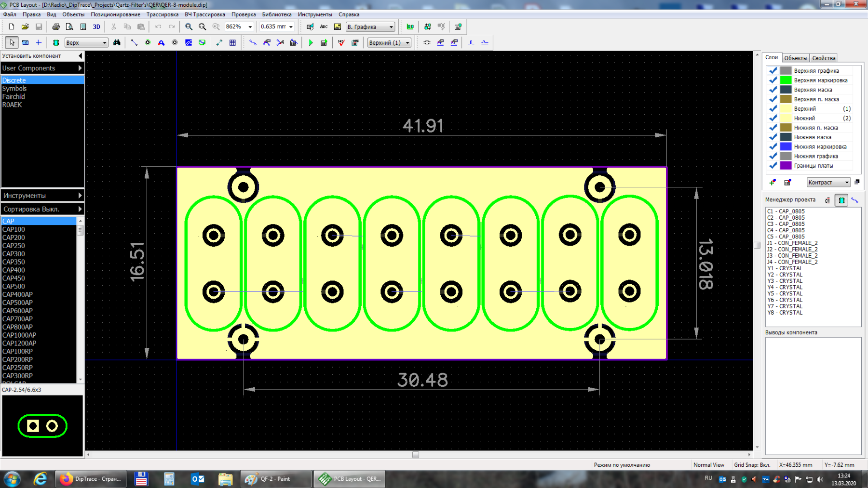The width and height of the screenshot is (868, 488).
Task: Toggle the Нижний layer visibility checkbox
Action: click(x=773, y=118)
